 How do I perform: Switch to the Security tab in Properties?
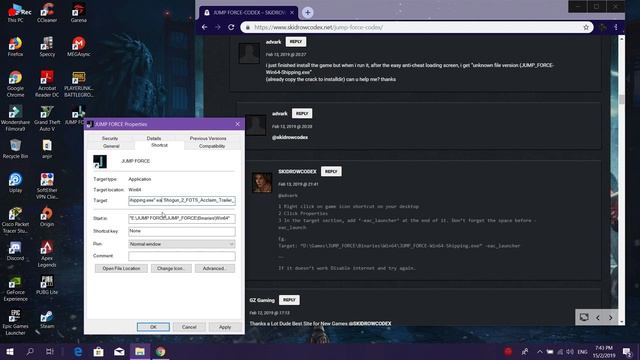(110, 138)
